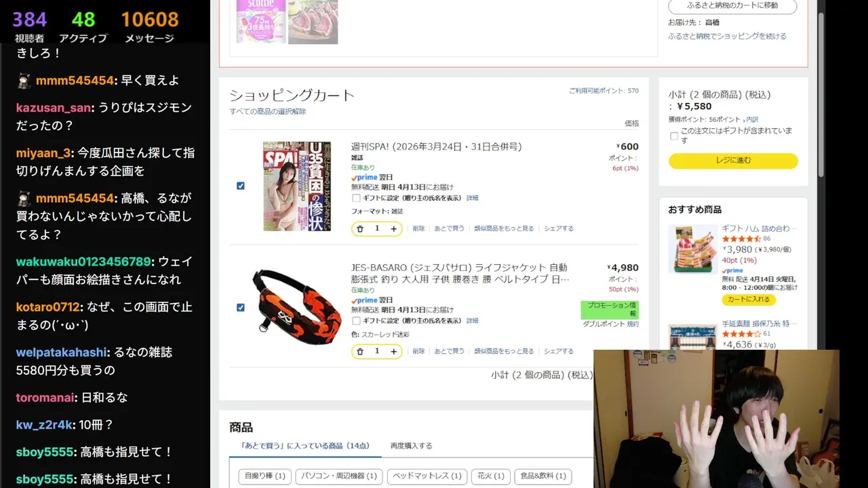Click あとで買う link for 週刊SPA!
868x488 pixels.
(x=450, y=229)
